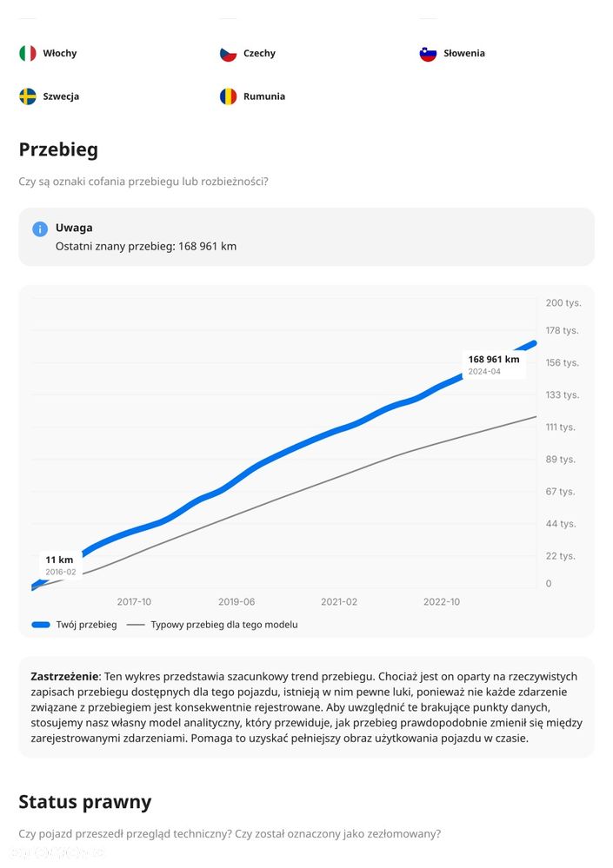Click the gray Typowy przebieg legend line
Image resolution: width=613 pixels, height=868 pixels.
click(x=136, y=624)
